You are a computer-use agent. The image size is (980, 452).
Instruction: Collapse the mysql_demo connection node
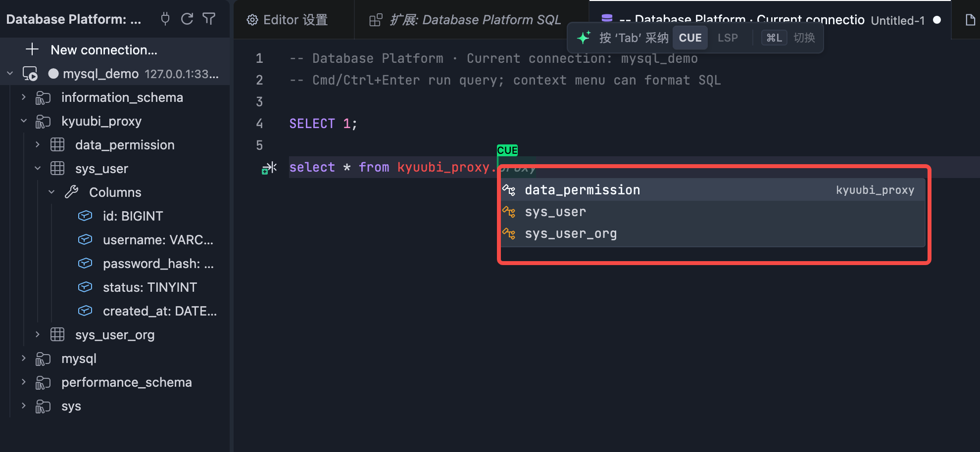(x=10, y=74)
